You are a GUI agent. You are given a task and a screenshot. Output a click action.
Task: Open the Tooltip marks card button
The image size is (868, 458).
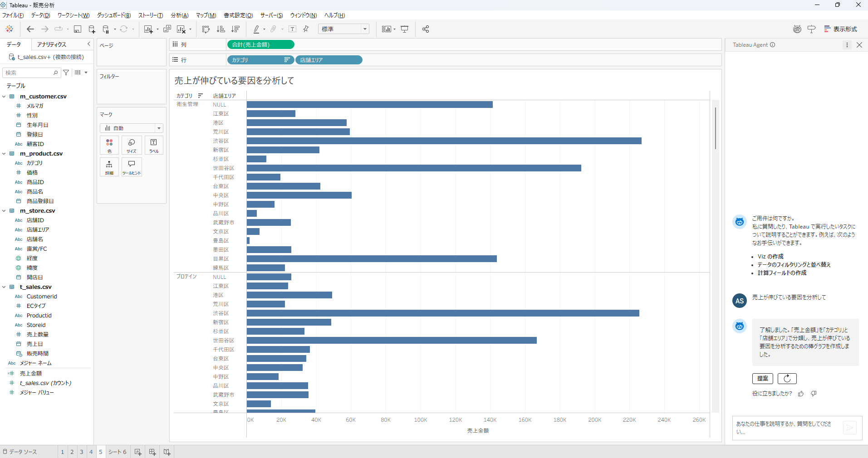(132, 167)
